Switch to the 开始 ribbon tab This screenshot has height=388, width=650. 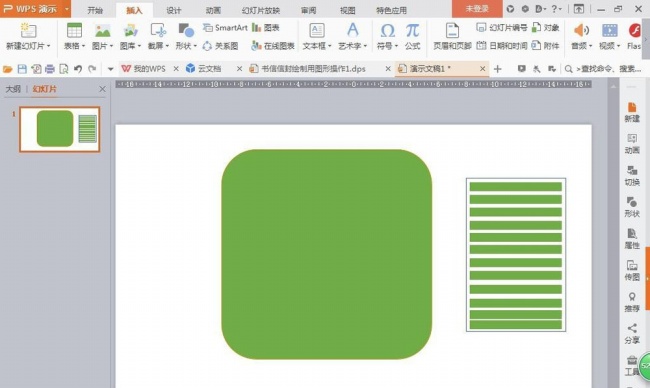[x=95, y=10]
